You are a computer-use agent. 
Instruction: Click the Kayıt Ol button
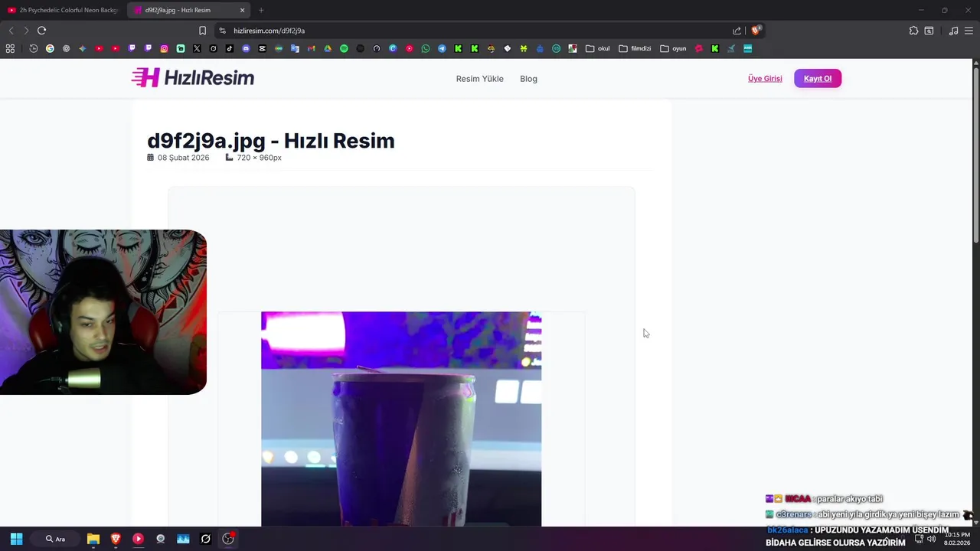point(818,79)
